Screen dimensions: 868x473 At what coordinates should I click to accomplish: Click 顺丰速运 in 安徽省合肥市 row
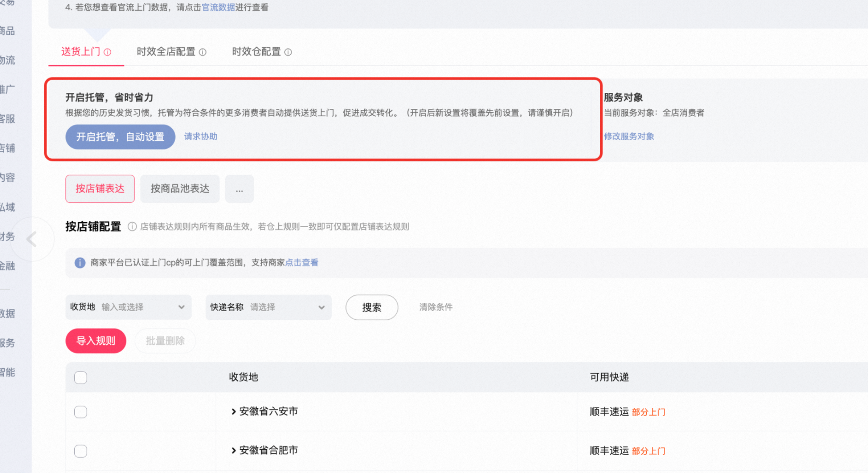(609, 451)
